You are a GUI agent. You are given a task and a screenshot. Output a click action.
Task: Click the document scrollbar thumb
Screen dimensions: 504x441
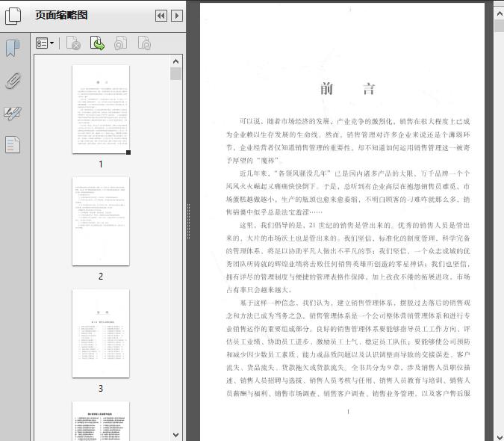[500, 25]
